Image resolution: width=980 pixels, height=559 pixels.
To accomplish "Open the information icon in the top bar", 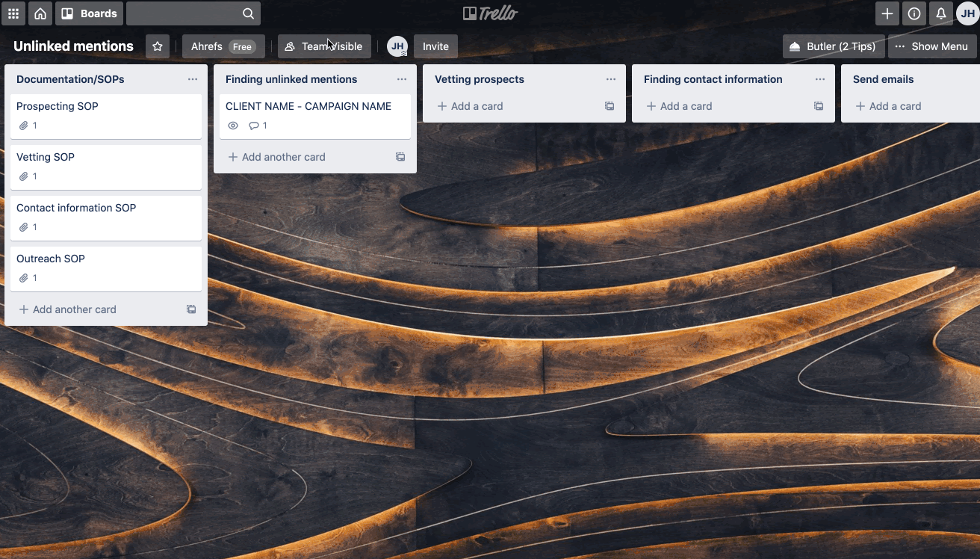I will pos(914,13).
